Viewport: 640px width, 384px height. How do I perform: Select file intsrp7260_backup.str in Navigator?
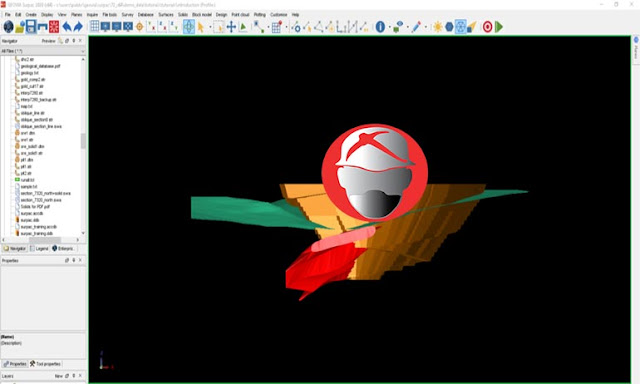(38, 100)
